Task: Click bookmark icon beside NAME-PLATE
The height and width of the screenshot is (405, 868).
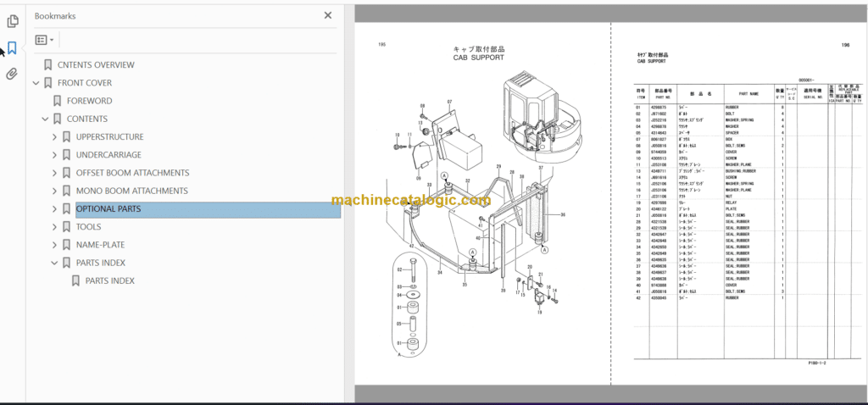Action: coord(66,245)
